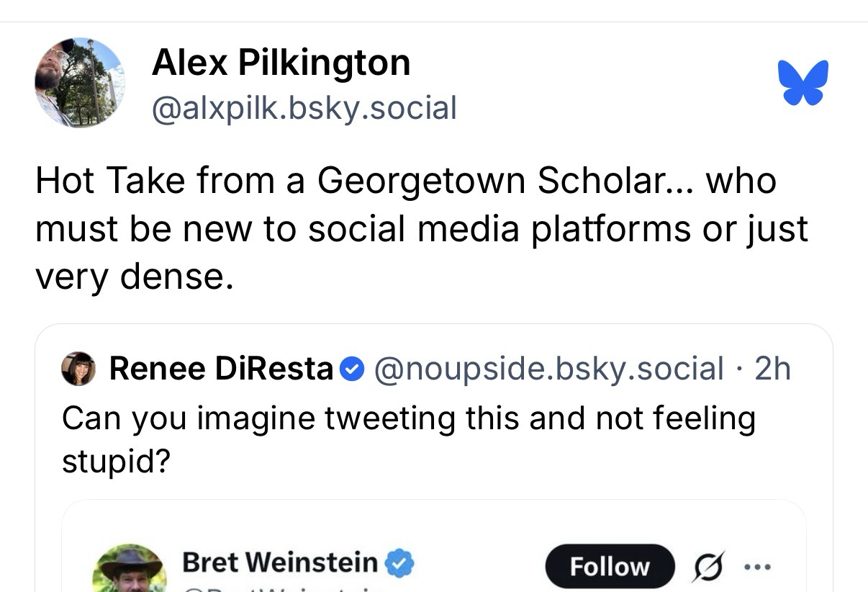This screenshot has height=592, width=868.
Task: Open the @noupside.bsky.social handle
Action: [548, 369]
